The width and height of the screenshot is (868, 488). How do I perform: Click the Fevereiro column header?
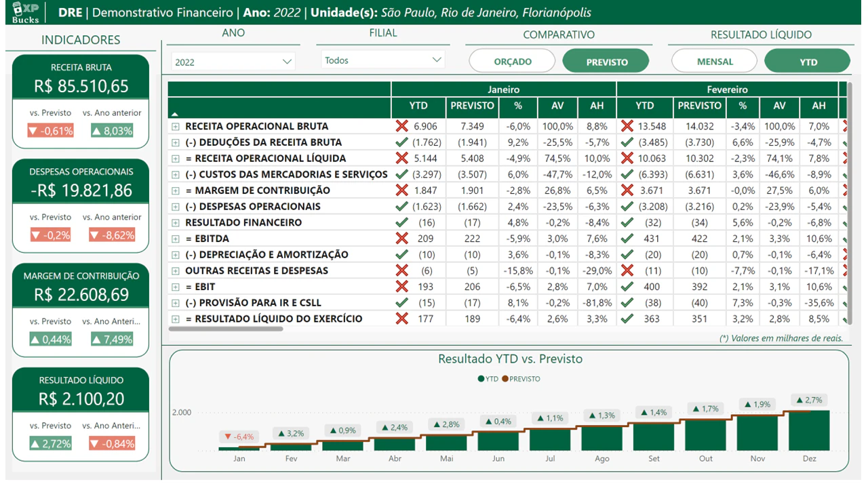click(727, 89)
